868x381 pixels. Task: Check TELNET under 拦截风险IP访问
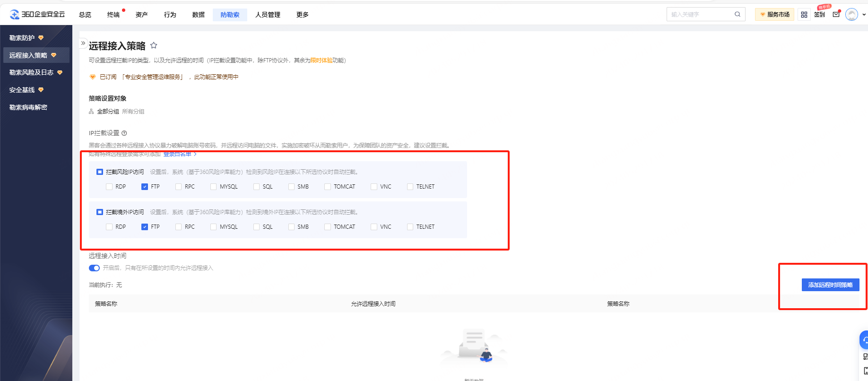coord(410,187)
